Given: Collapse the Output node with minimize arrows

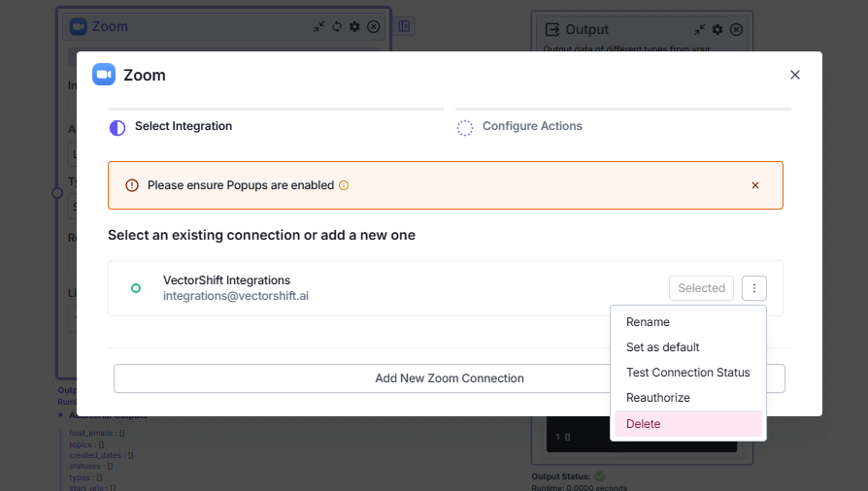Looking at the screenshot, I should (700, 29).
